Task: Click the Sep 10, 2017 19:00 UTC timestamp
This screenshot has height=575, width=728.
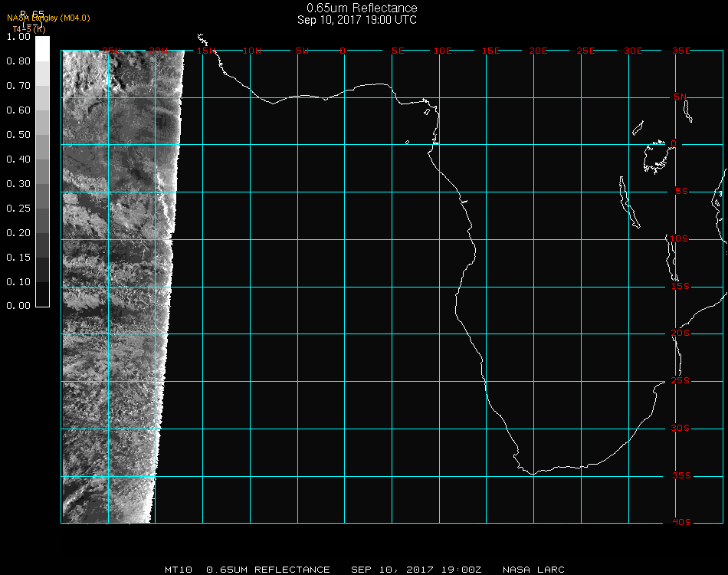Action: tap(357, 20)
